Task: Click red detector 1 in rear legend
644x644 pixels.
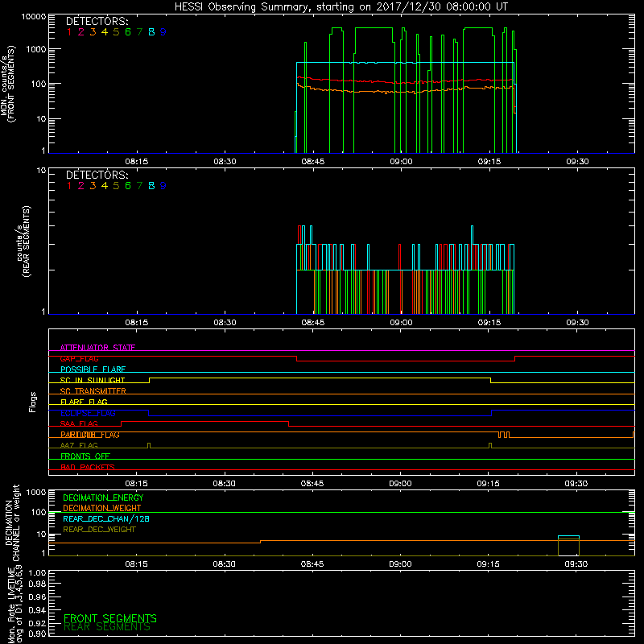Action: click(x=69, y=186)
